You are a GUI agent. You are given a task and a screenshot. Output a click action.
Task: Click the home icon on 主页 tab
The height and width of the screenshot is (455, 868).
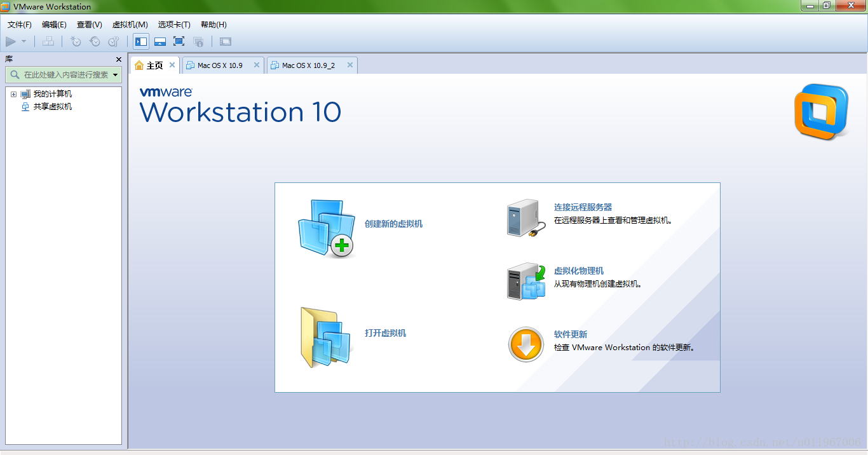tap(139, 65)
